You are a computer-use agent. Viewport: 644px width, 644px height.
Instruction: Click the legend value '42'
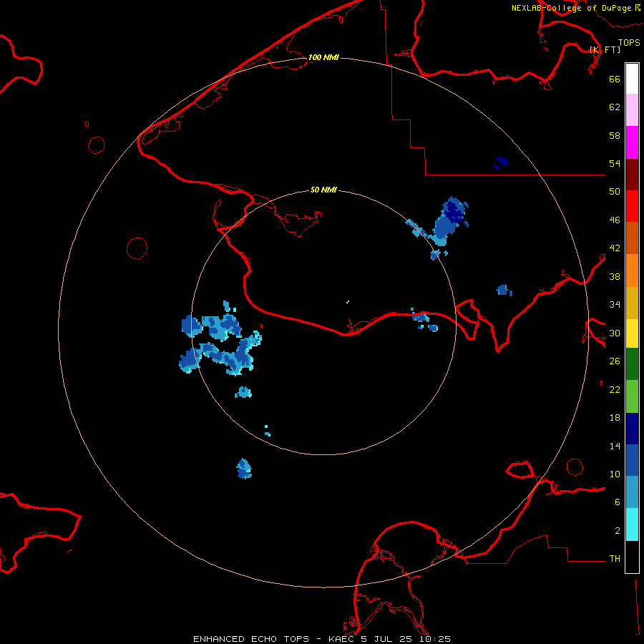point(615,248)
